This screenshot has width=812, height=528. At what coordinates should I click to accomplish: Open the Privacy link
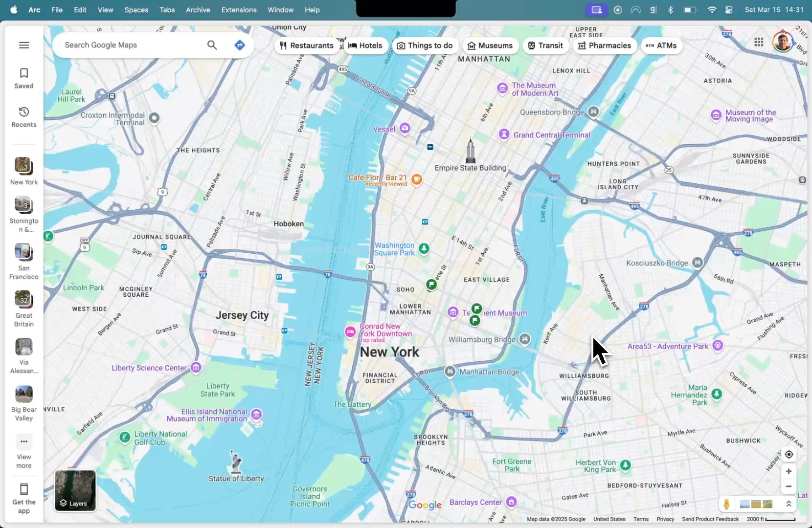[665, 519]
